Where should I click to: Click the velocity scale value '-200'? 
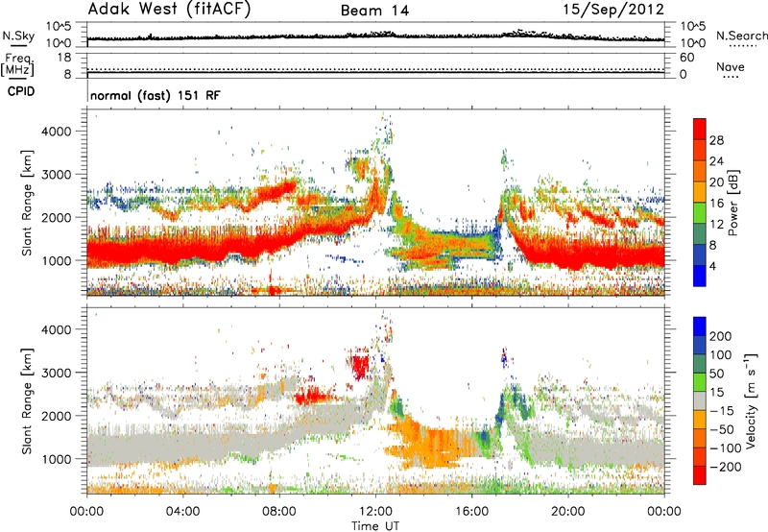click(x=726, y=467)
